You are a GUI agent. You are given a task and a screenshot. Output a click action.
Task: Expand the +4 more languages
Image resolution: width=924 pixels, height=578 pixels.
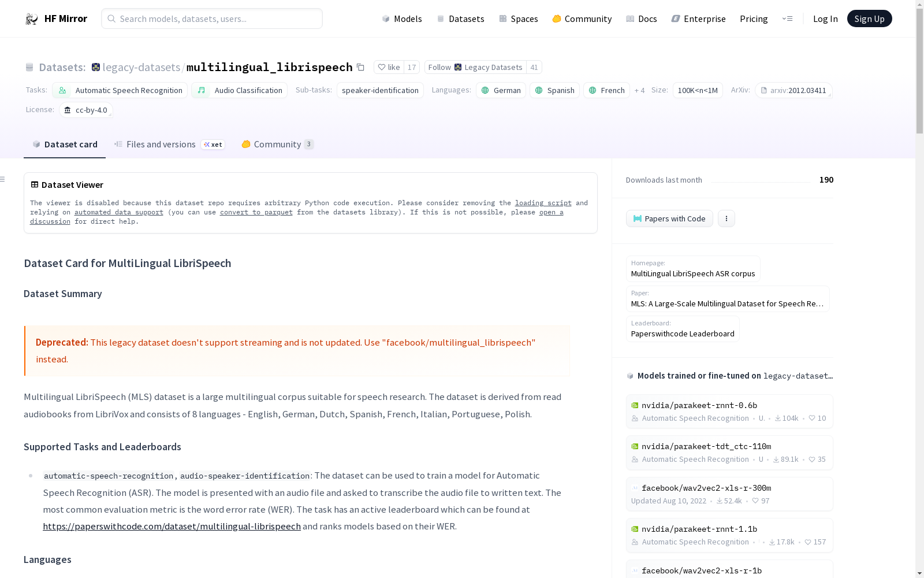(x=639, y=90)
